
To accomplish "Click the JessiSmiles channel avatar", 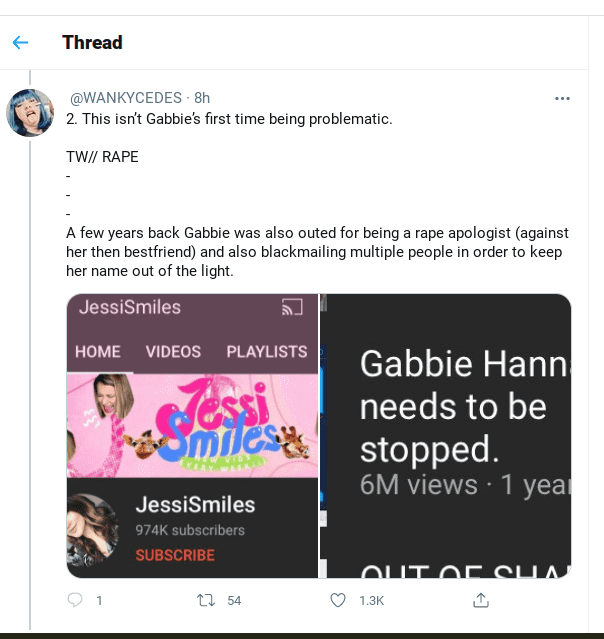I will tap(94, 530).
